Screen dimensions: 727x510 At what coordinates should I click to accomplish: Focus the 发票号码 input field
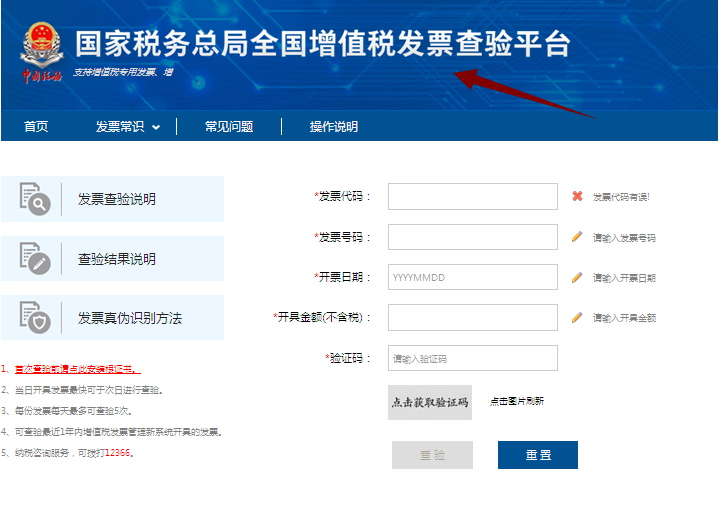point(473,237)
